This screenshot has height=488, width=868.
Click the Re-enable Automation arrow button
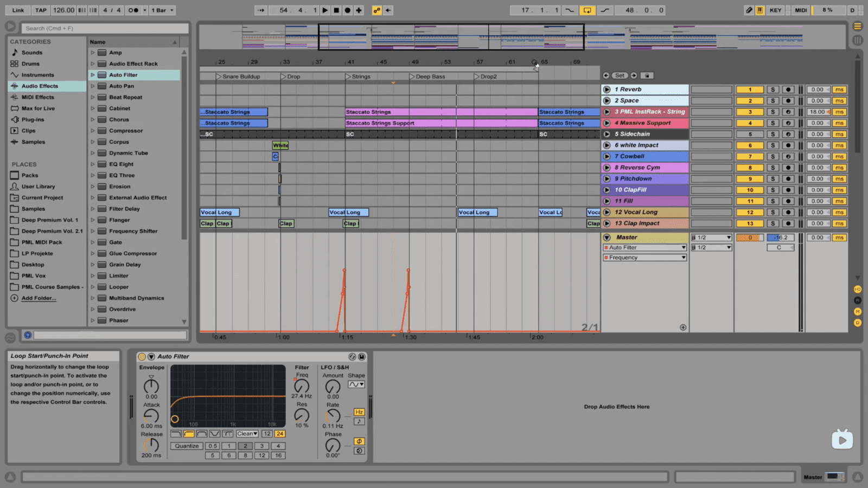pos(388,10)
